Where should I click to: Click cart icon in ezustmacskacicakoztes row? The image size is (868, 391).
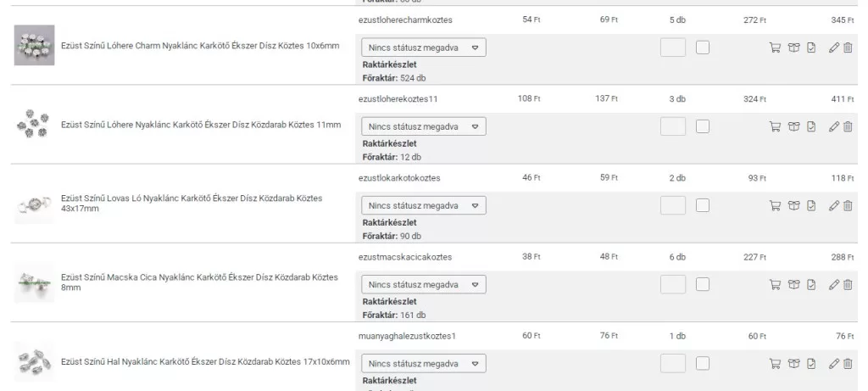pyautogui.click(x=774, y=285)
